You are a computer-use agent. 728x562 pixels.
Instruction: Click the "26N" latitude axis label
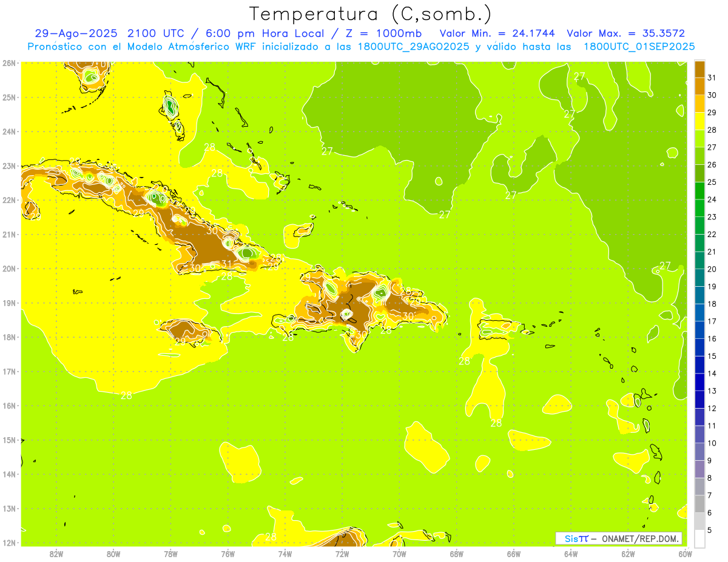coord(9,63)
